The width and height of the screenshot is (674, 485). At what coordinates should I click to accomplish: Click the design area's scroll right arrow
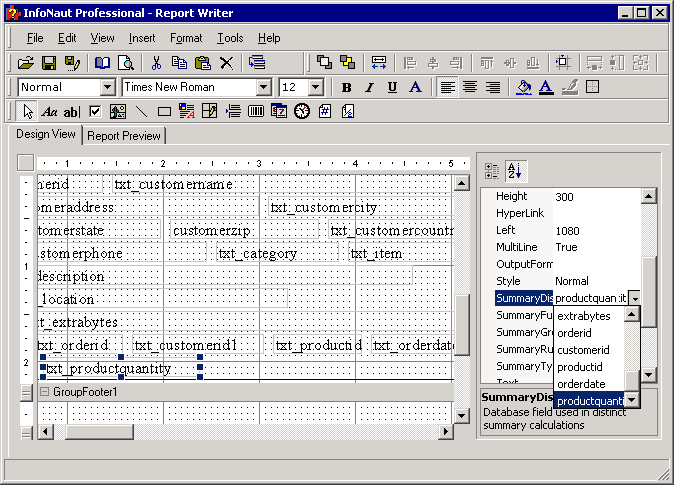446,431
